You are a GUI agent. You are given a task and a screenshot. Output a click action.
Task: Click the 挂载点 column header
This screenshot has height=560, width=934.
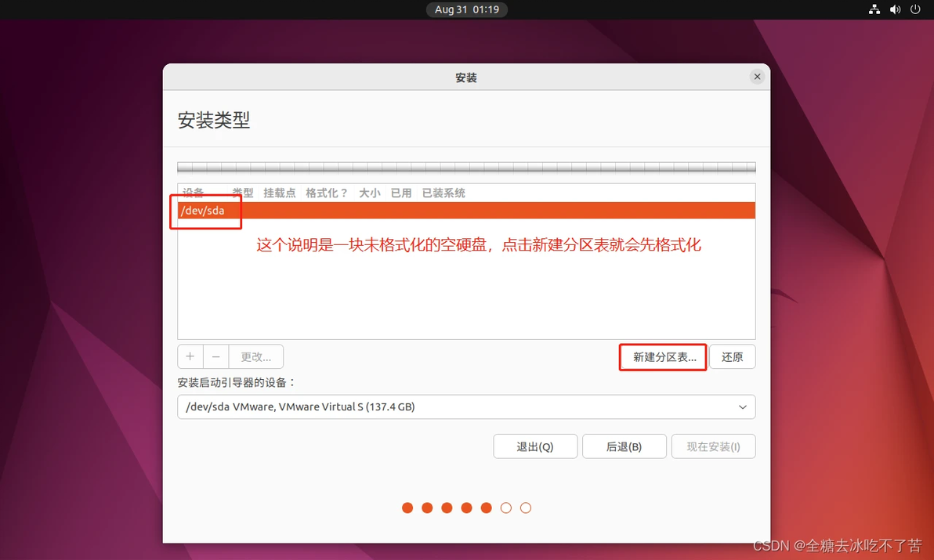280,193
